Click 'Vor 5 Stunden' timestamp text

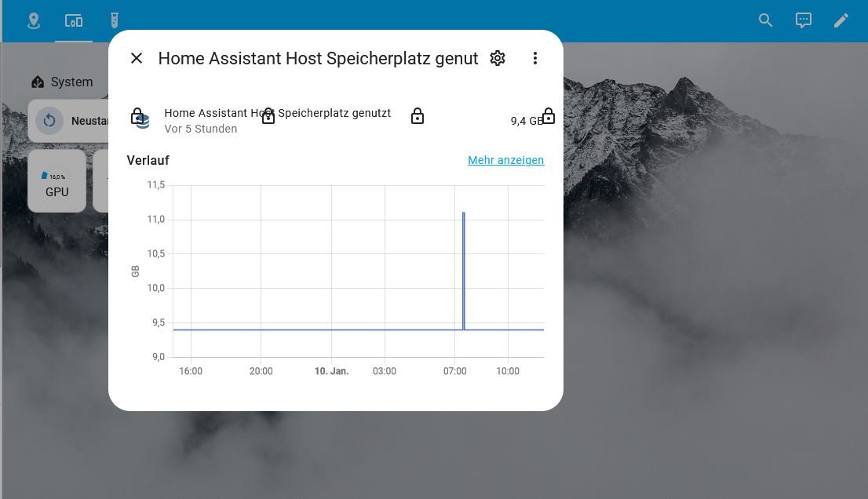(200, 129)
